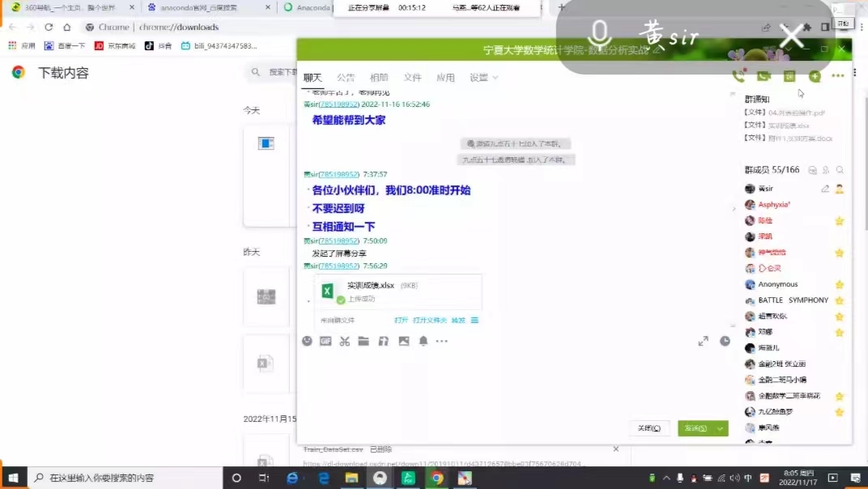
Task: Expand the chat input area
Action: click(x=703, y=342)
